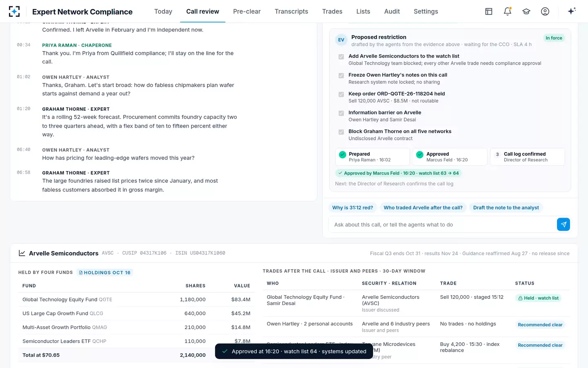Click the green check on Prepared step

tap(343, 155)
